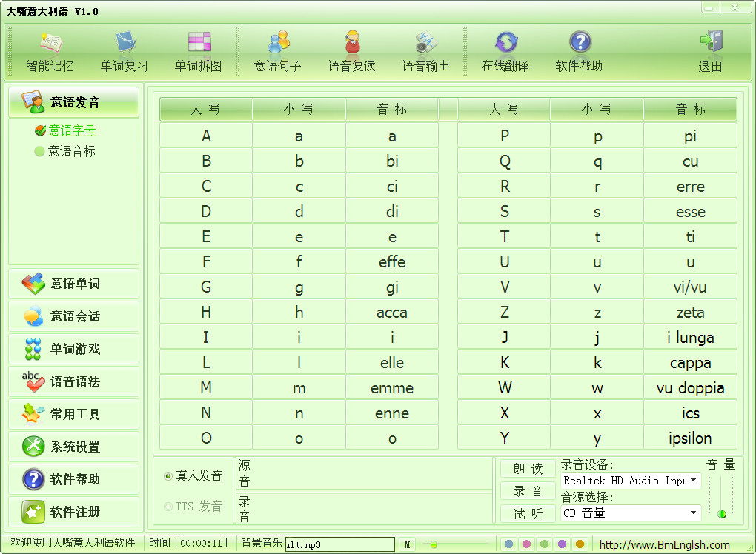This screenshot has width=756, height=554.
Task: Open 意语句子 sentence practice
Action: pos(279,50)
